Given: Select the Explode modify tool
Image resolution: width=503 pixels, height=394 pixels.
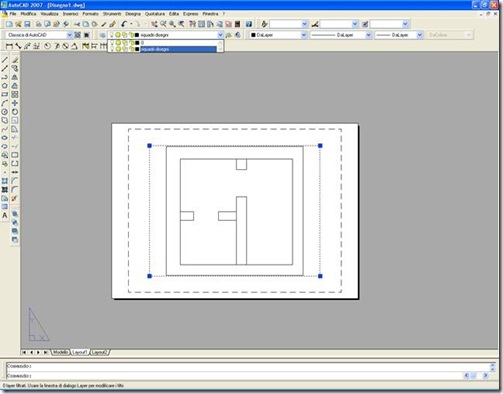Looking at the screenshot, I should 15,198.
